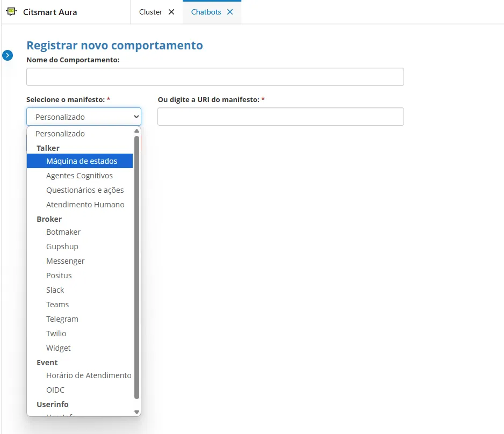This screenshot has width=504, height=434.
Task: Open the Selecione o manifesto dropdown
Action: 84,117
